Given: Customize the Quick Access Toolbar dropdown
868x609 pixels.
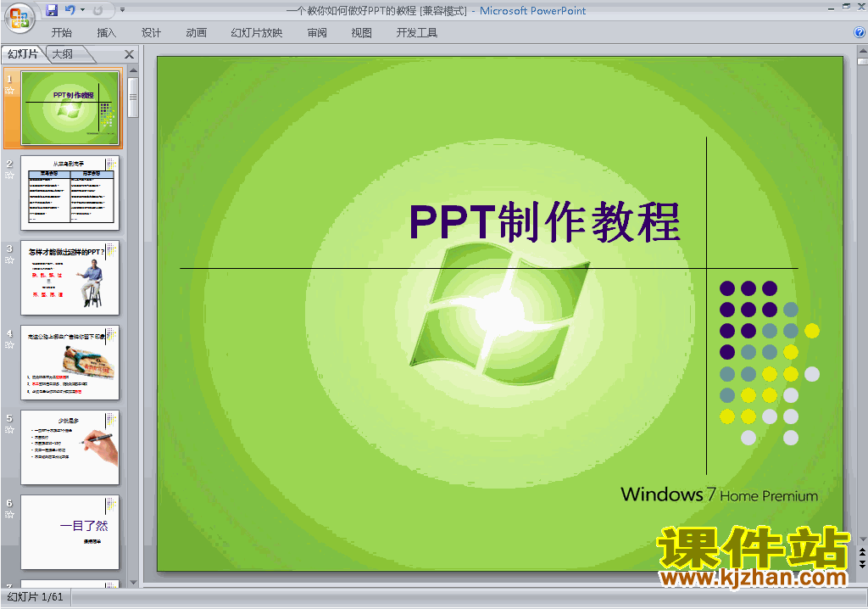Looking at the screenshot, I should tap(122, 10).
